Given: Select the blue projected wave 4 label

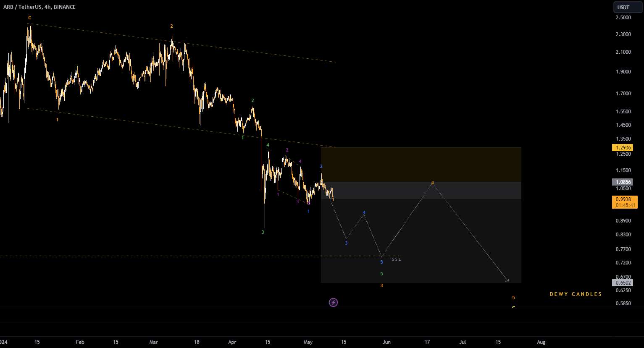Looking at the screenshot, I should pos(364,213).
